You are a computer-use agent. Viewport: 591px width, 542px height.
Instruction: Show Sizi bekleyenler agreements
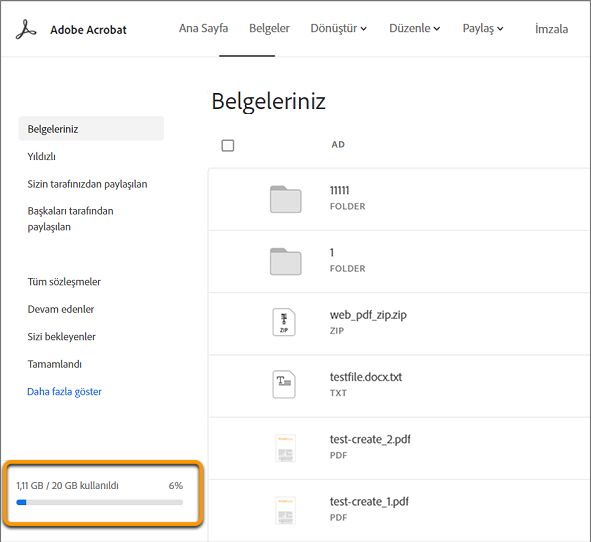(x=61, y=337)
